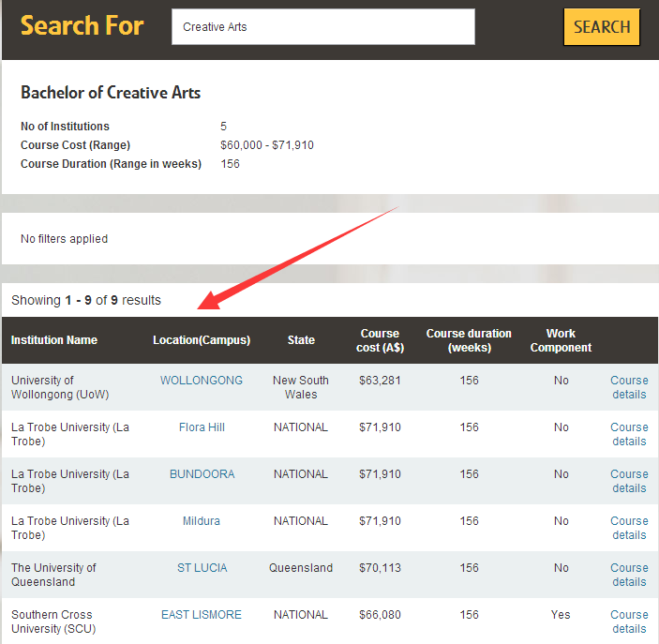
Task: Open the BUNDOORA campus link
Action: [202, 474]
